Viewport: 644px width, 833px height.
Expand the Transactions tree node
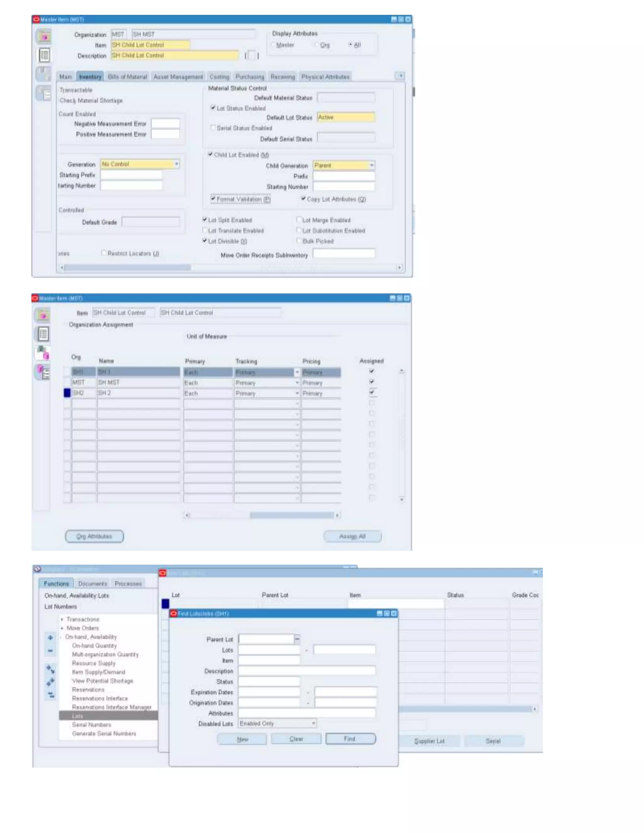tap(62, 619)
